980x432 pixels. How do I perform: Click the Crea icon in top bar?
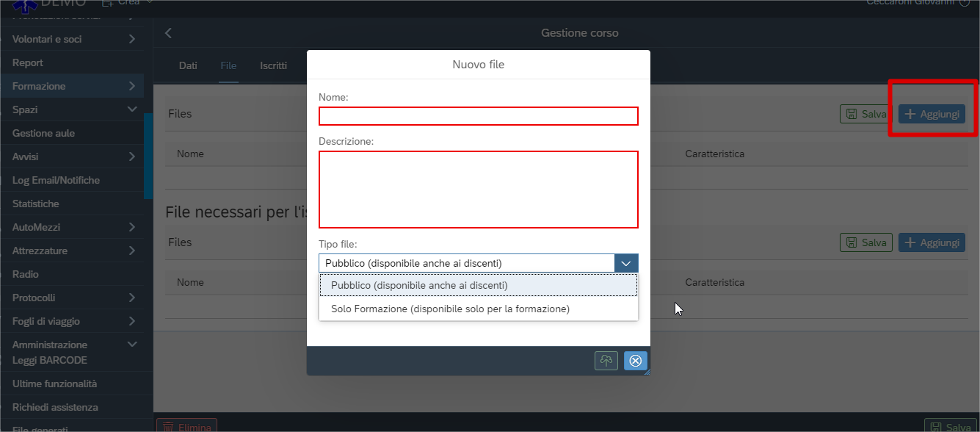[x=107, y=4]
